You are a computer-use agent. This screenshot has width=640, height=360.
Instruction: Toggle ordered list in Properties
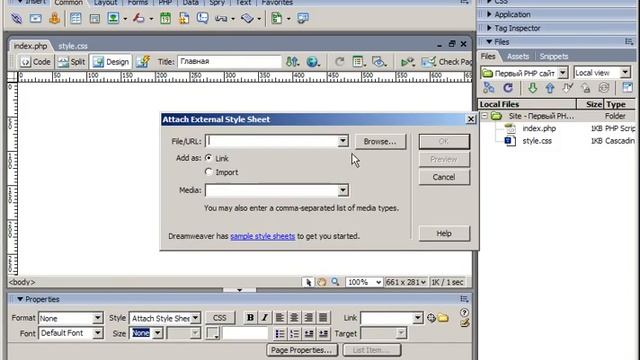[x=294, y=334]
